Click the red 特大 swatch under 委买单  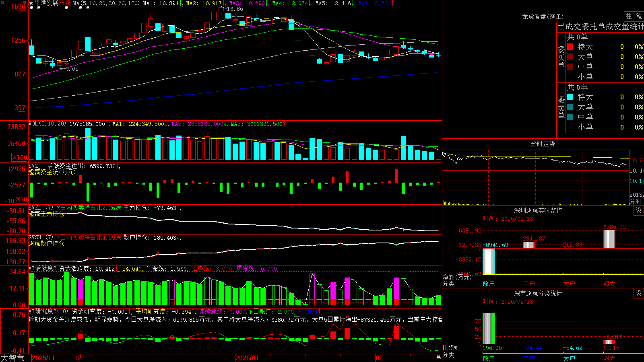pyautogui.click(x=570, y=47)
